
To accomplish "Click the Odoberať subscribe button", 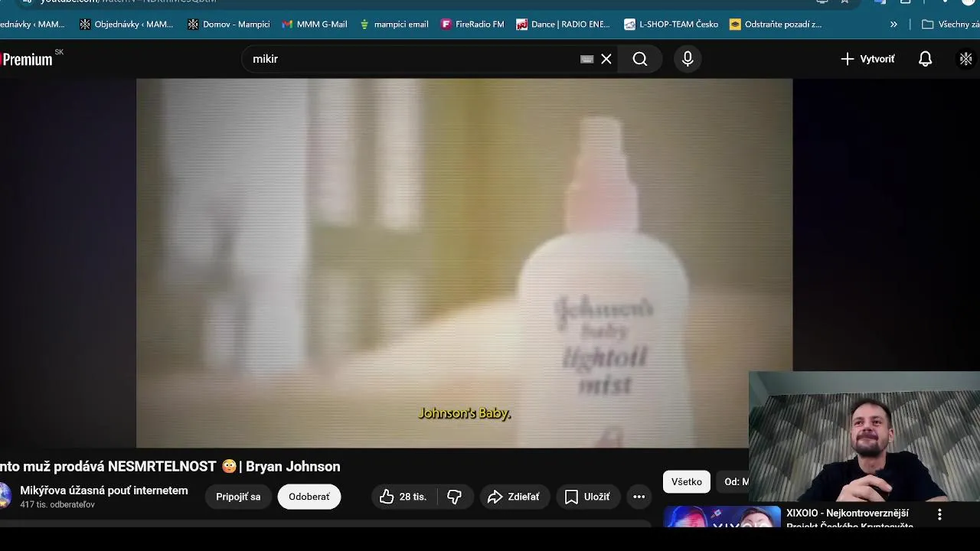I will tap(309, 497).
